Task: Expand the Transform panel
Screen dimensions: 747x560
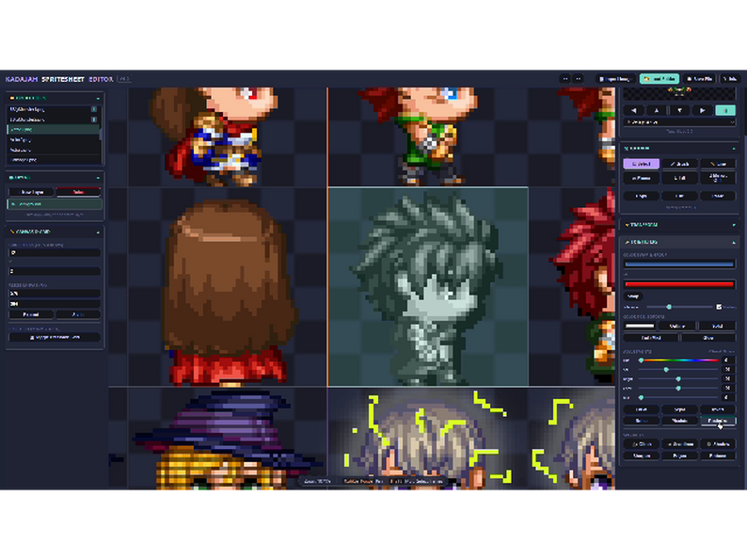Action: coord(680,225)
